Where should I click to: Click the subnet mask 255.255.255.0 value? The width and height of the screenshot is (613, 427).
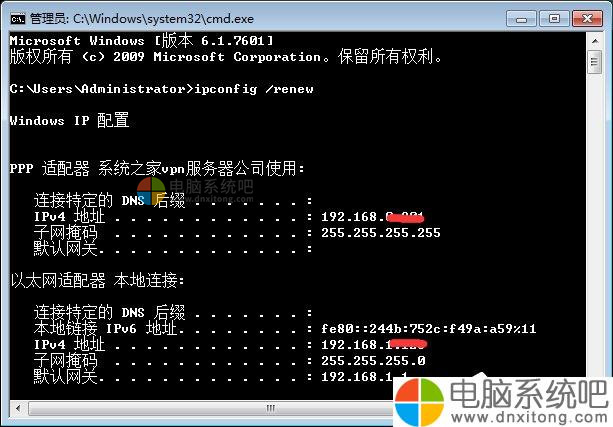(373, 361)
